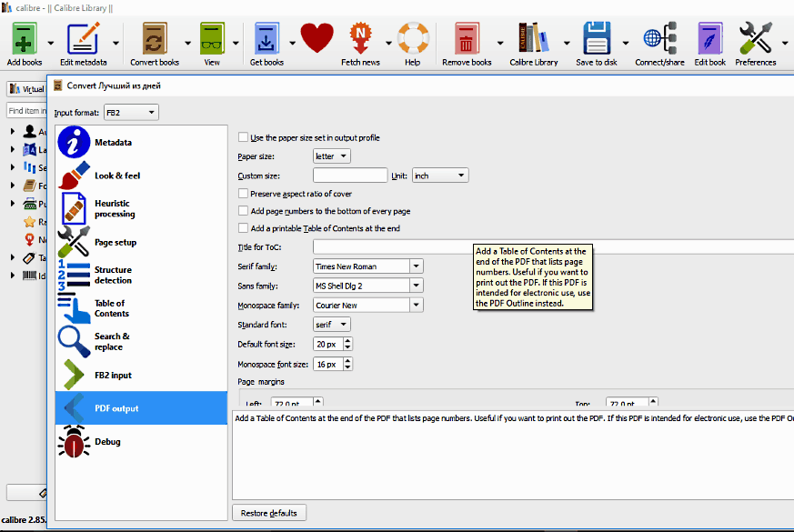Click the "Page margins" group label
This screenshot has height=532, width=794.
point(261,382)
